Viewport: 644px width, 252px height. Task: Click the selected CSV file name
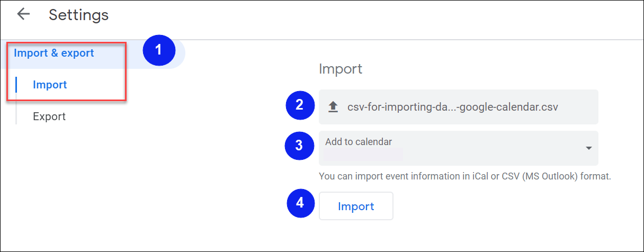(x=452, y=107)
